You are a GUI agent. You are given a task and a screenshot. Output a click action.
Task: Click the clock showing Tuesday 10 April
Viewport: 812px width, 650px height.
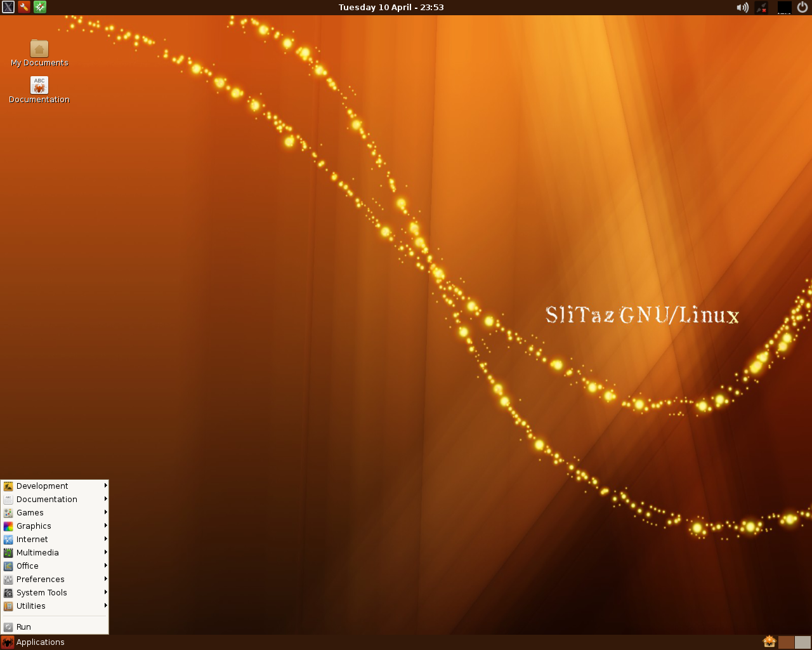(391, 8)
